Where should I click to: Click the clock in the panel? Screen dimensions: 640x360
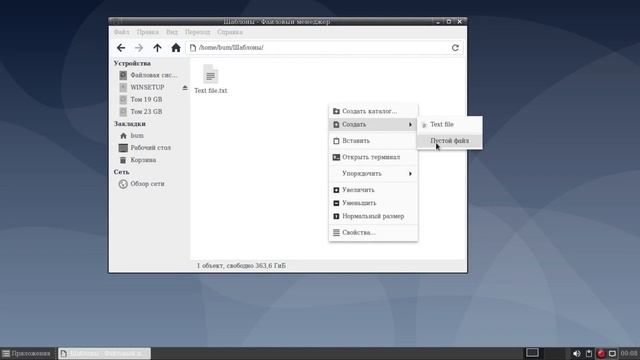coord(629,353)
